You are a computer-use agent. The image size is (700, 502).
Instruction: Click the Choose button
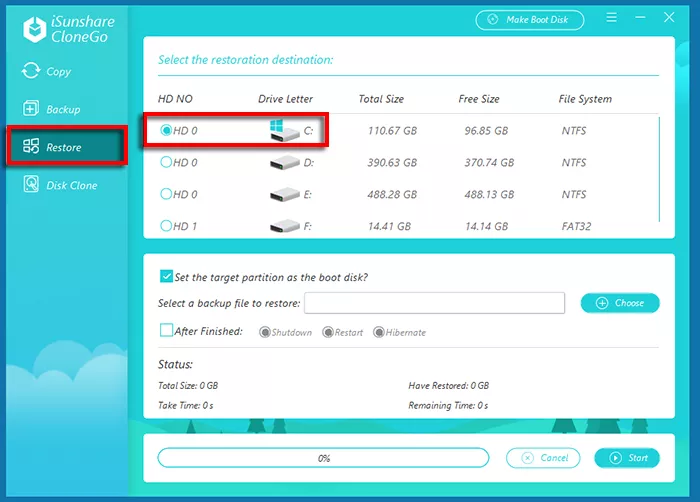click(x=620, y=303)
